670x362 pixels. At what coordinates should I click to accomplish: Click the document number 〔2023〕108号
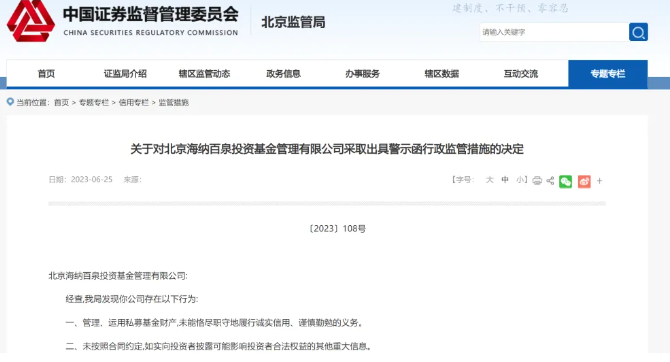(337, 229)
